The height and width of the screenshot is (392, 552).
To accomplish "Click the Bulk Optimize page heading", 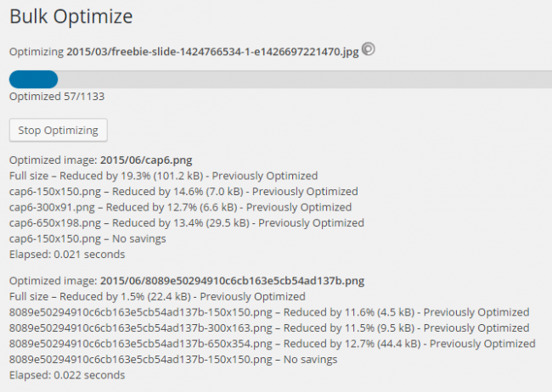I will [x=70, y=16].
